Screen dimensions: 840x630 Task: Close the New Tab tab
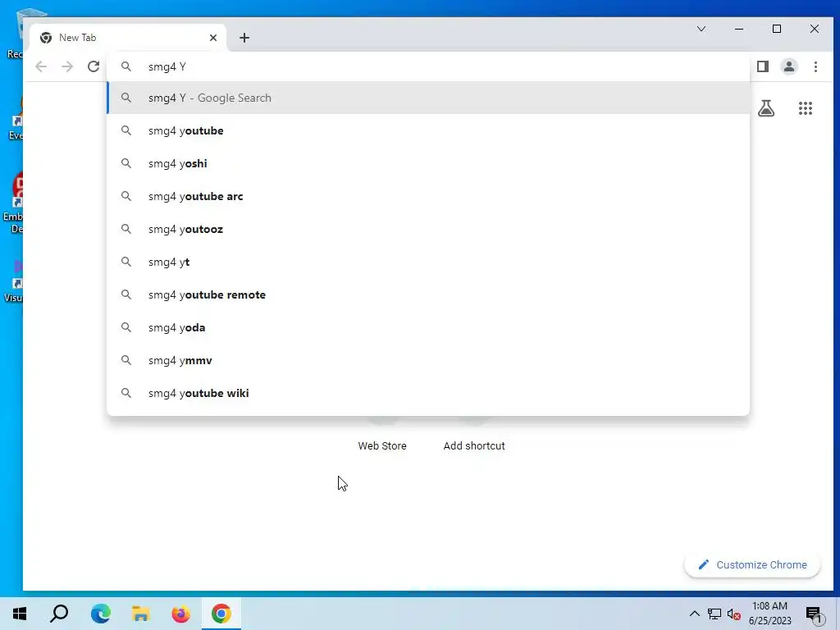(213, 38)
